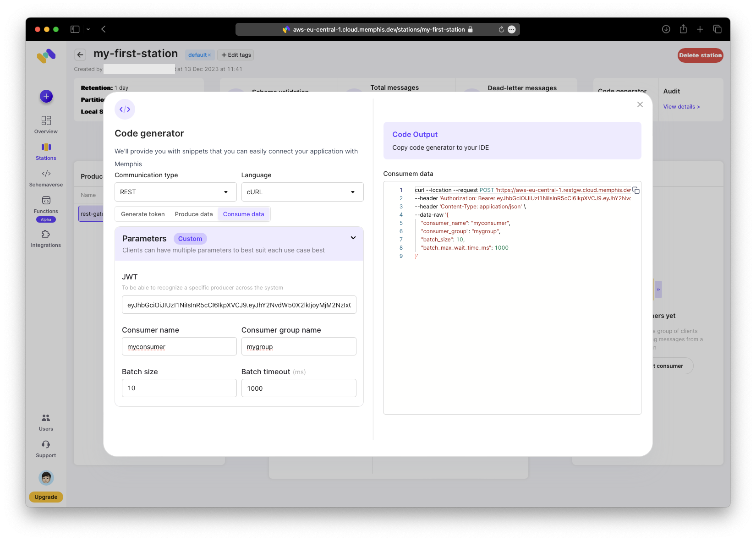Switch to the Produce data tab

pyautogui.click(x=194, y=214)
